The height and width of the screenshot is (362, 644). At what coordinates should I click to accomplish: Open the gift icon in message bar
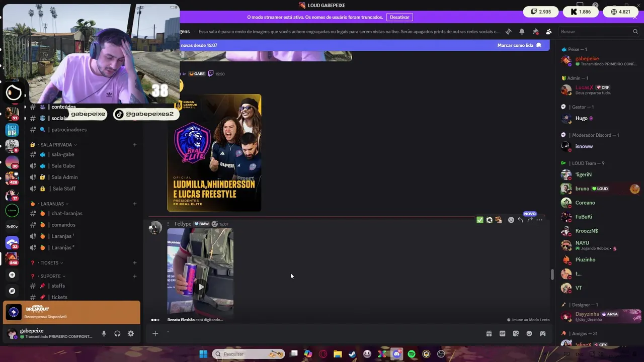489,333
